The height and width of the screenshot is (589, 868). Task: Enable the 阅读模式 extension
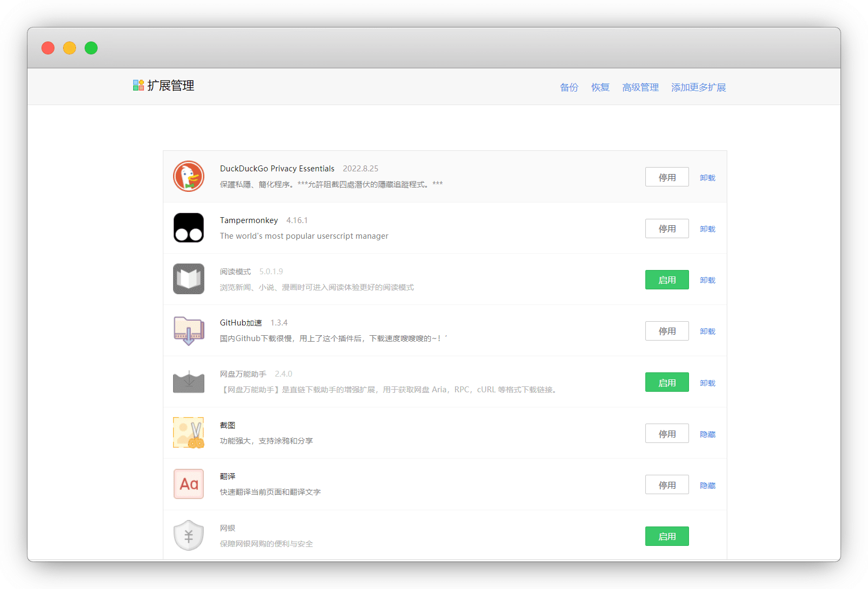coord(666,280)
